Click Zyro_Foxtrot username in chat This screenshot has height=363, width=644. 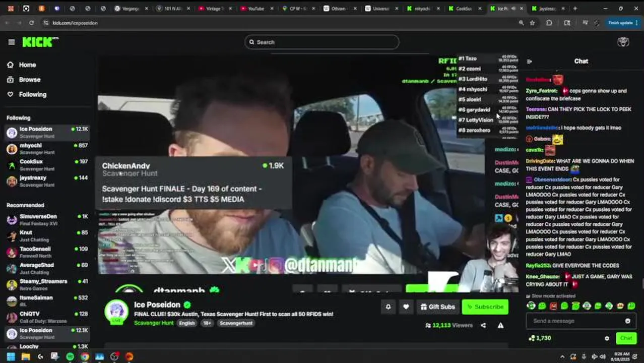coord(541,91)
